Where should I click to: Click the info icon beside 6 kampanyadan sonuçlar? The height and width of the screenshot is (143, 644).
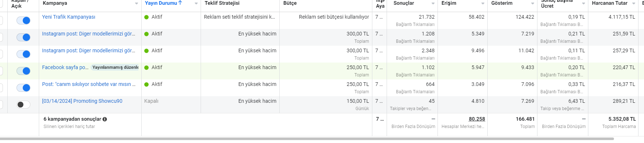click(105, 119)
